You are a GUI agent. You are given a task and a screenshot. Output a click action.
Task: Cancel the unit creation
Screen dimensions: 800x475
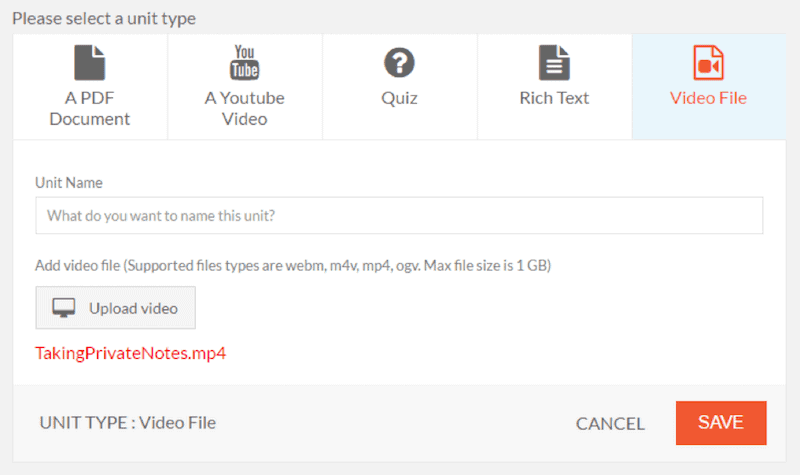click(x=610, y=423)
